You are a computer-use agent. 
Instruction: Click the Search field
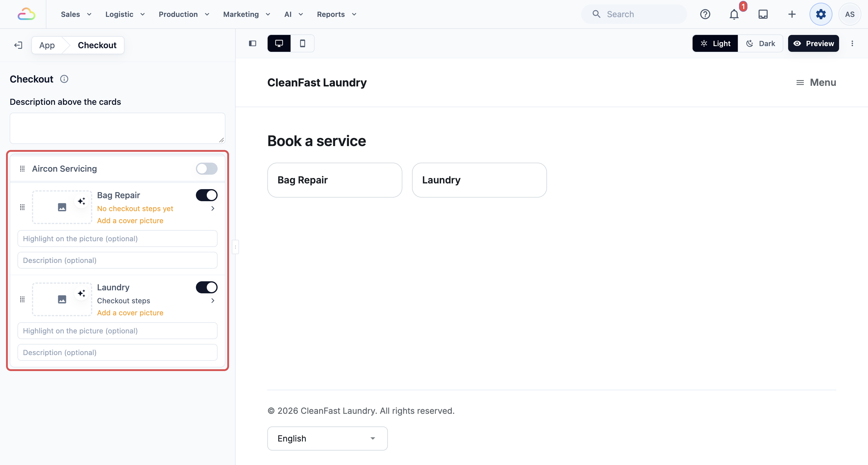click(634, 14)
